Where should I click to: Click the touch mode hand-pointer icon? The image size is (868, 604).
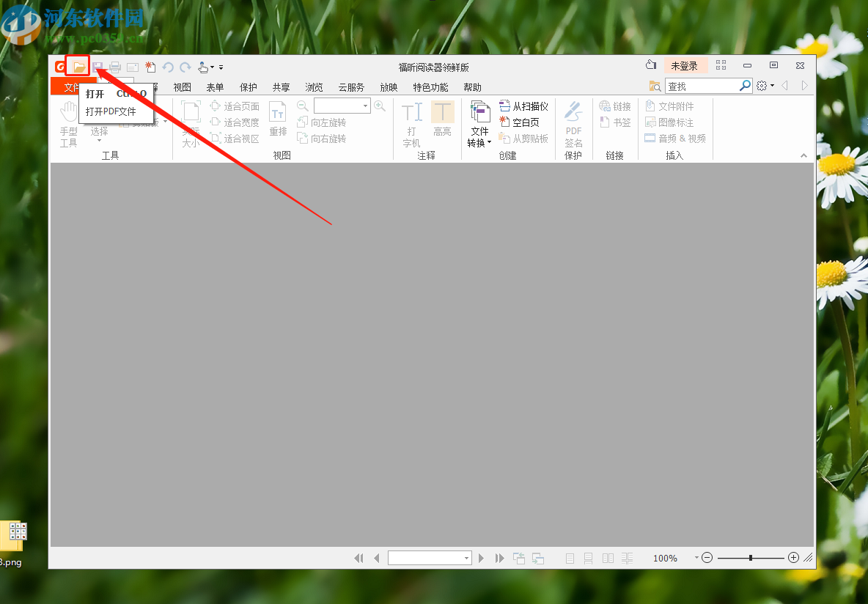(x=203, y=67)
